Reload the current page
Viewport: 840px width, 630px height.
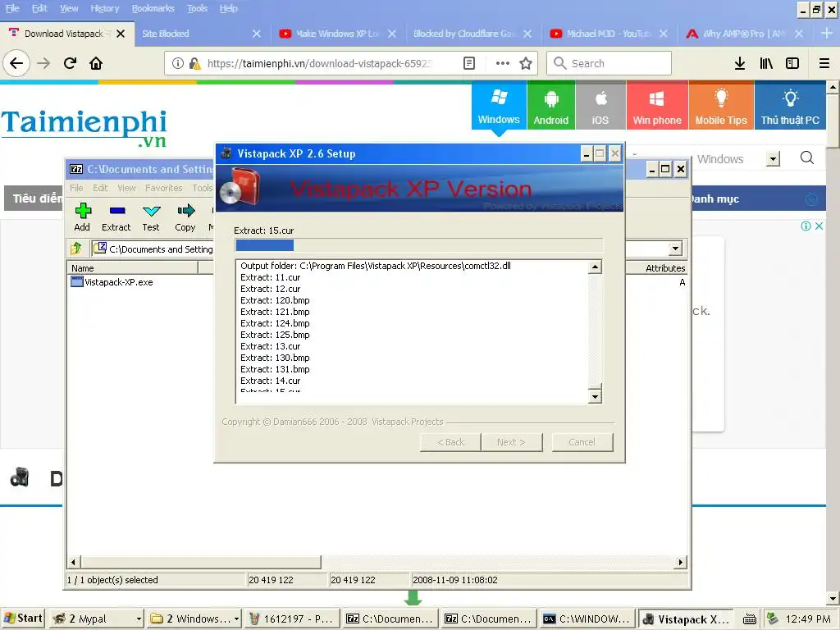click(70, 64)
